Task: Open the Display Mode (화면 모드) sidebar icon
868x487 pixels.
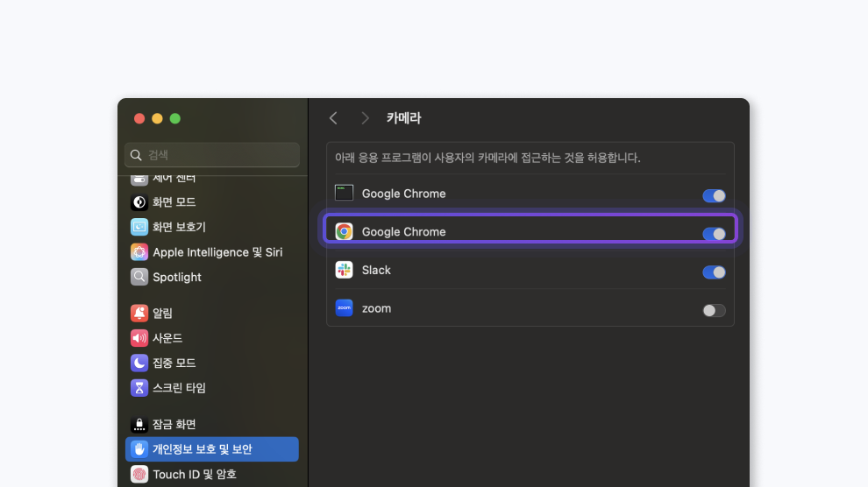Action: point(139,202)
